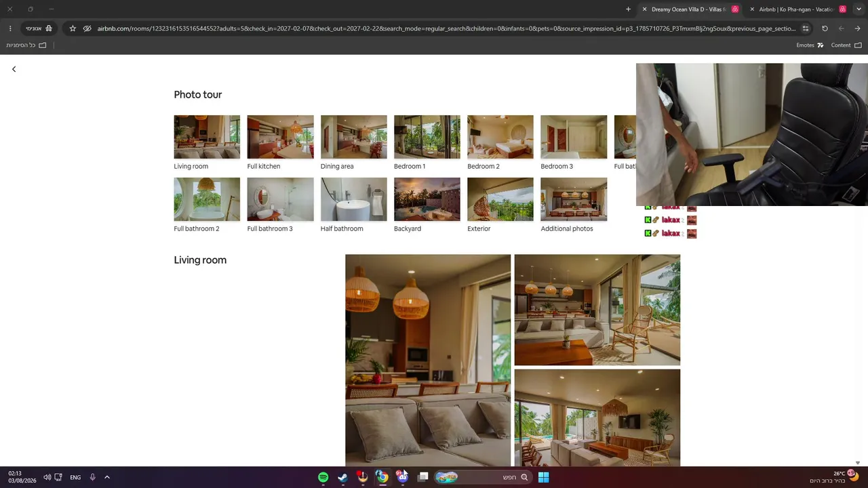This screenshot has width=868, height=488.
Task: Reload the page
Action: 825,28
